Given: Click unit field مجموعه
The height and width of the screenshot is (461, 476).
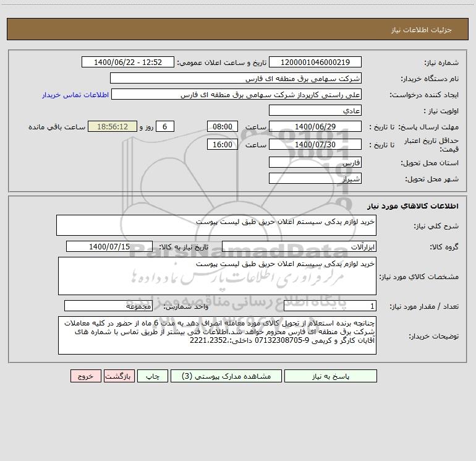Looking at the screenshot, I should point(108,306).
